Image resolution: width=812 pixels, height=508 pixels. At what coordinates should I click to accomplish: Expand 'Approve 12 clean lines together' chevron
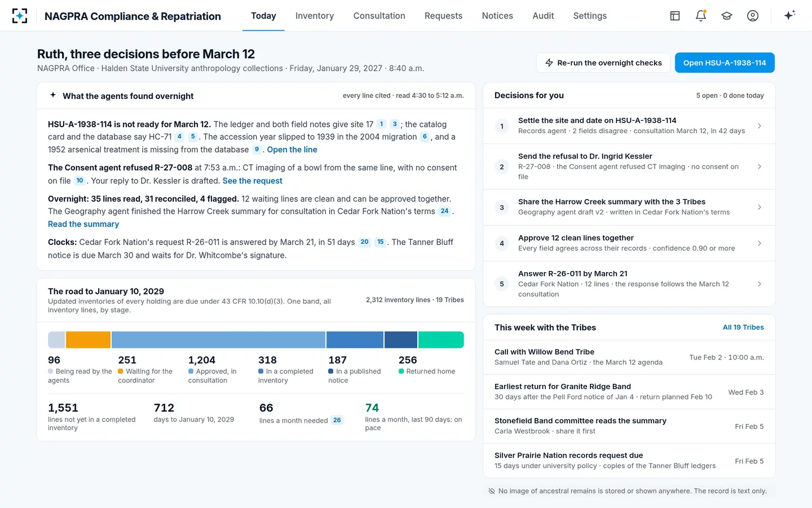pos(760,243)
